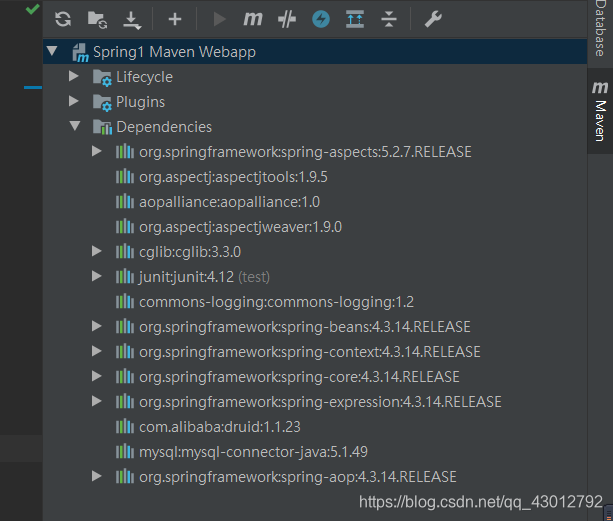Select mysql:mysql-connector-java:5.1.49 entry
The height and width of the screenshot is (521, 613).
click(x=253, y=452)
